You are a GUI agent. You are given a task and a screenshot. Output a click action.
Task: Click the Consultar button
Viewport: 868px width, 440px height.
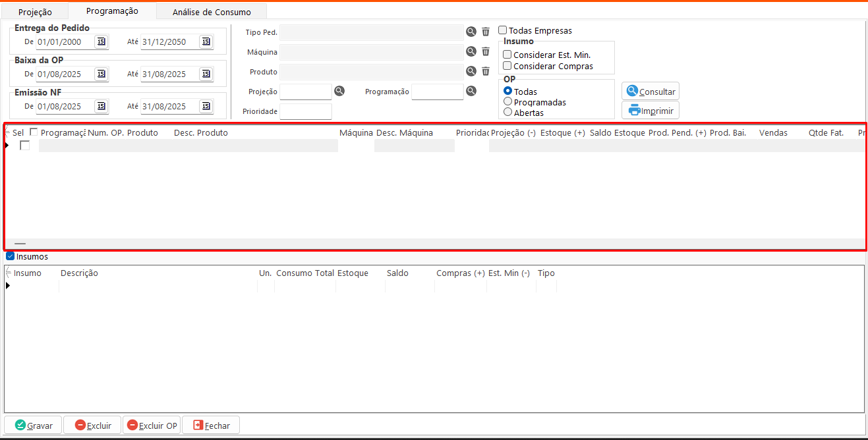coord(651,92)
